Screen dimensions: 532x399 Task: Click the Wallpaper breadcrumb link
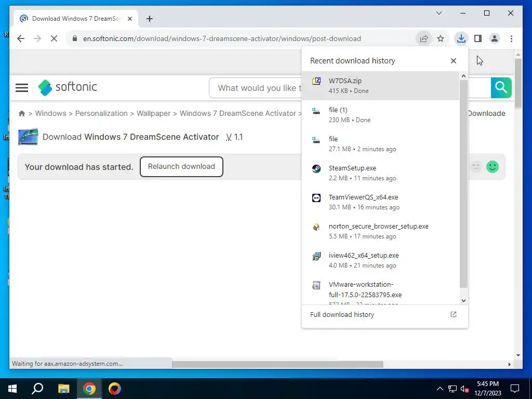click(153, 113)
